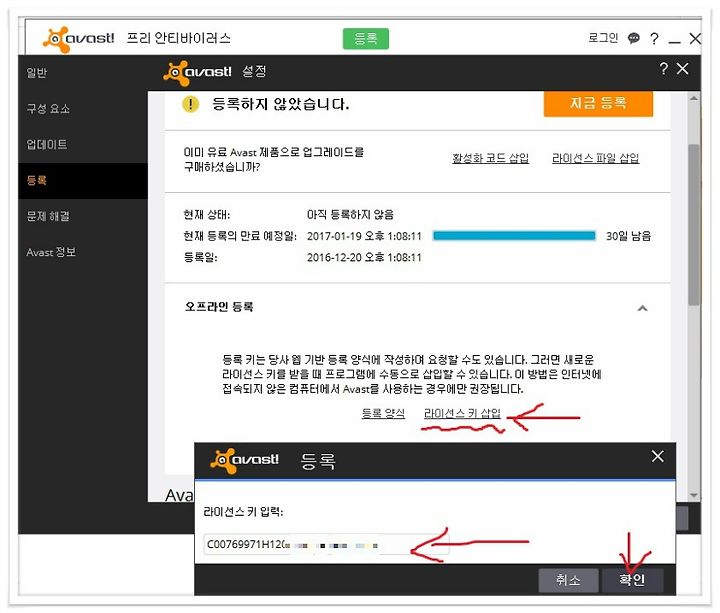Open the chat bubble feedback icon
The height and width of the screenshot is (613, 720).
634,38
